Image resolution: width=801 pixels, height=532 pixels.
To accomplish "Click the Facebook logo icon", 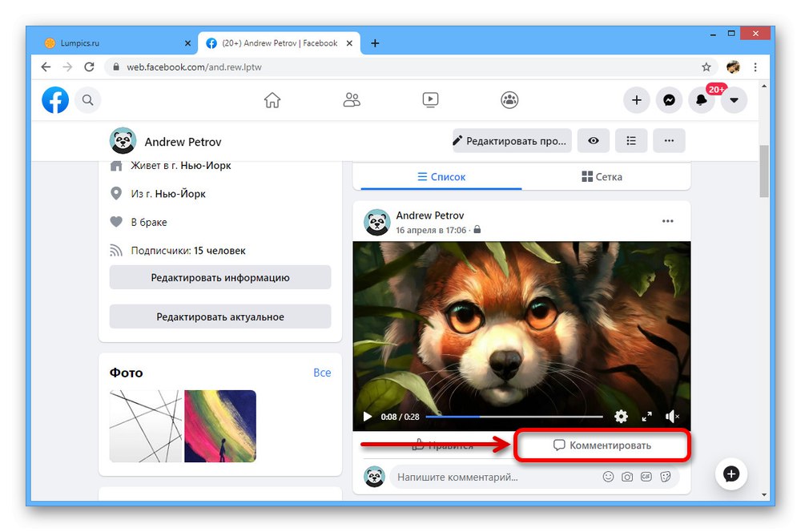I will (55, 100).
